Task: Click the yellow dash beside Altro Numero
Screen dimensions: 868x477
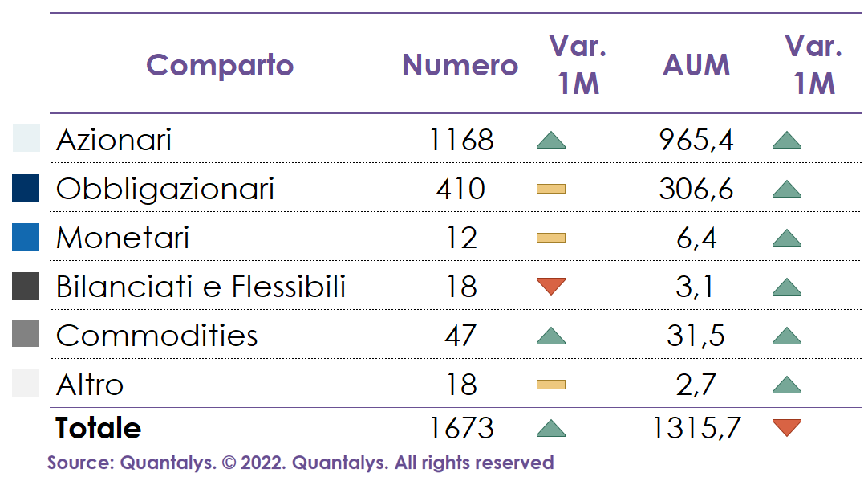Action: (550, 385)
